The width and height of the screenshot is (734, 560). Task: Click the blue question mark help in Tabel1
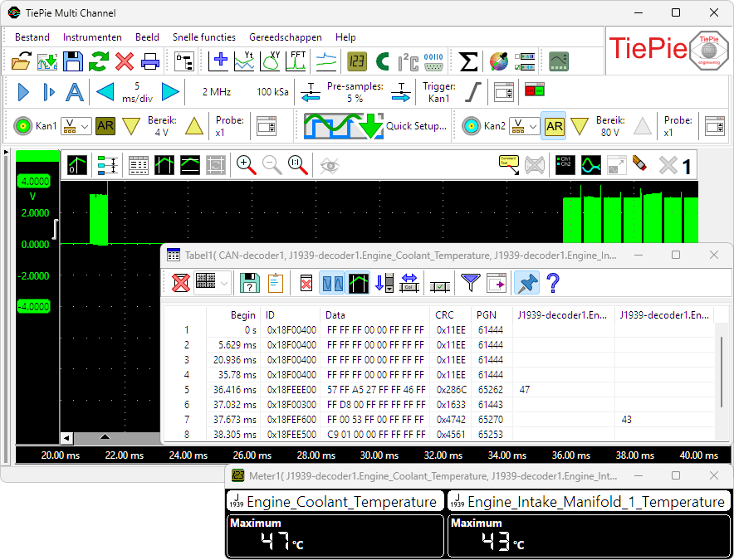(x=553, y=283)
